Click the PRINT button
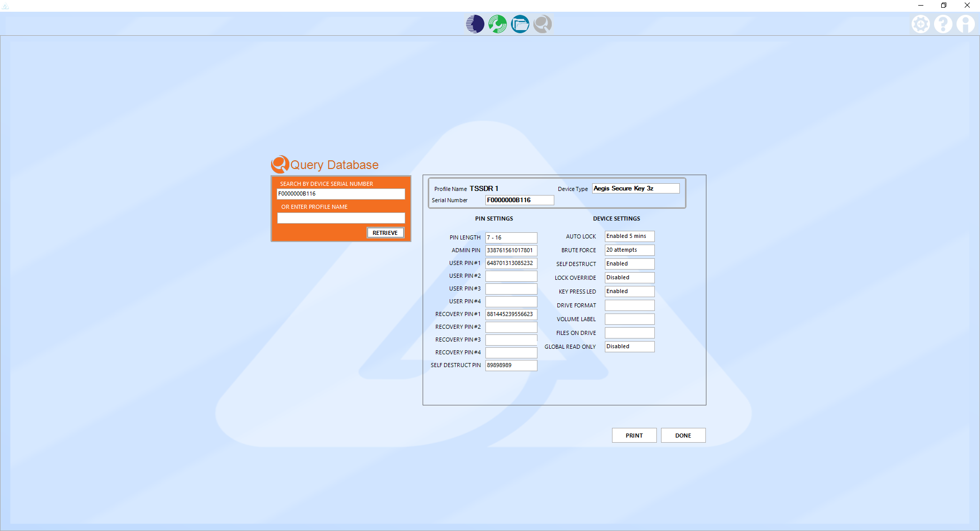This screenshot has width=980, height=531. 634,436
